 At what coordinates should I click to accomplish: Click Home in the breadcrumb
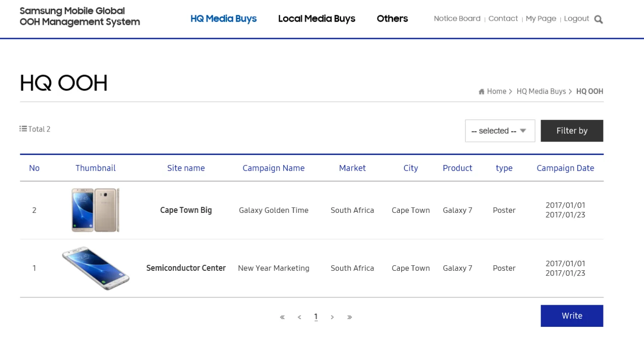click(496, 91)
